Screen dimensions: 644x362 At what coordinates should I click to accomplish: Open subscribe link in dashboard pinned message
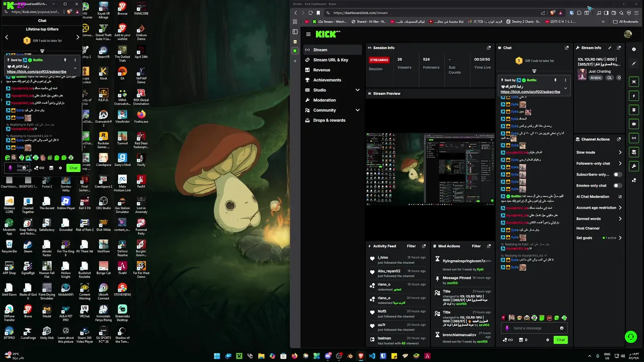[530, 92]
